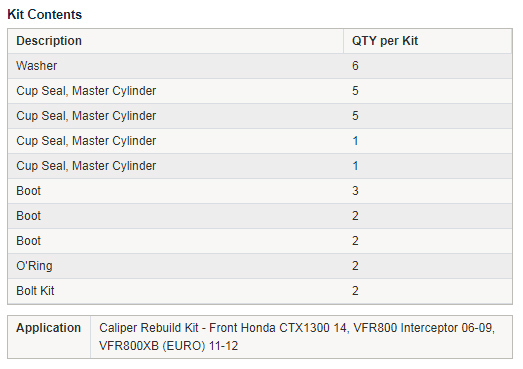
Task: Select the QTY per Kit column header
Action: coord(385,41)
